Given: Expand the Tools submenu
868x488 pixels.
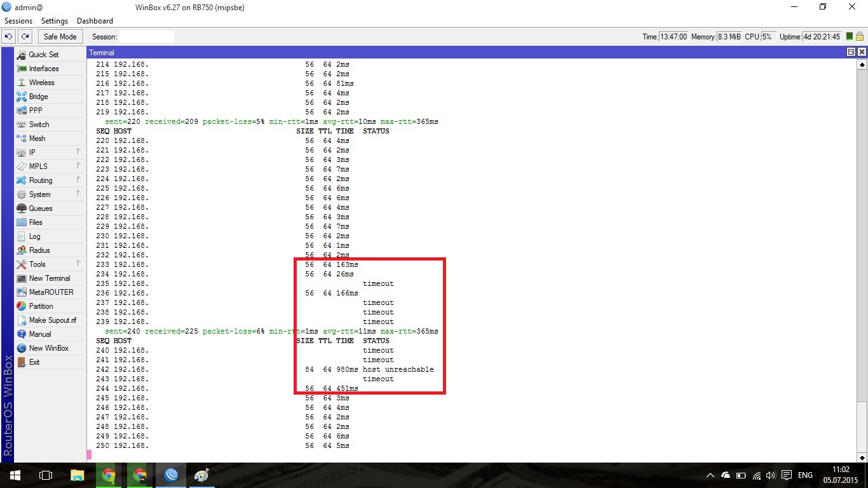Looking at the screenshot, I should [x=79, y=264].
